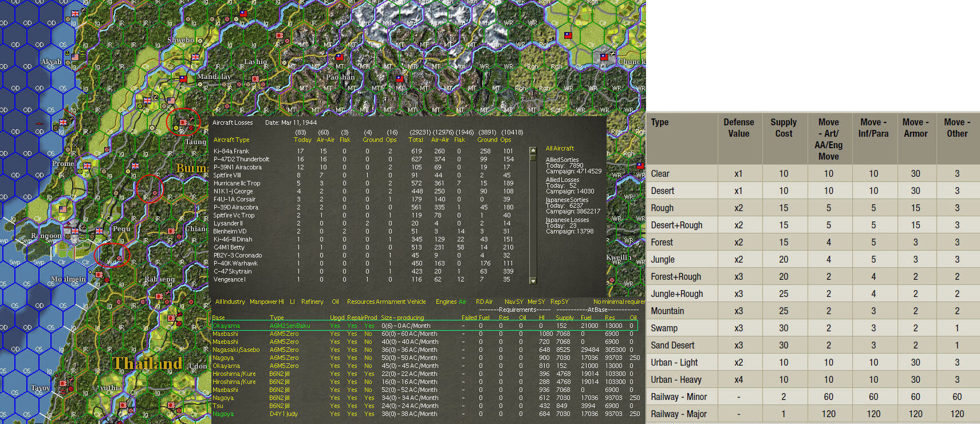Select the Chinese flag unit at Mandalay
Viewport: 980px width, 424px height.
[x=183, y=79]
